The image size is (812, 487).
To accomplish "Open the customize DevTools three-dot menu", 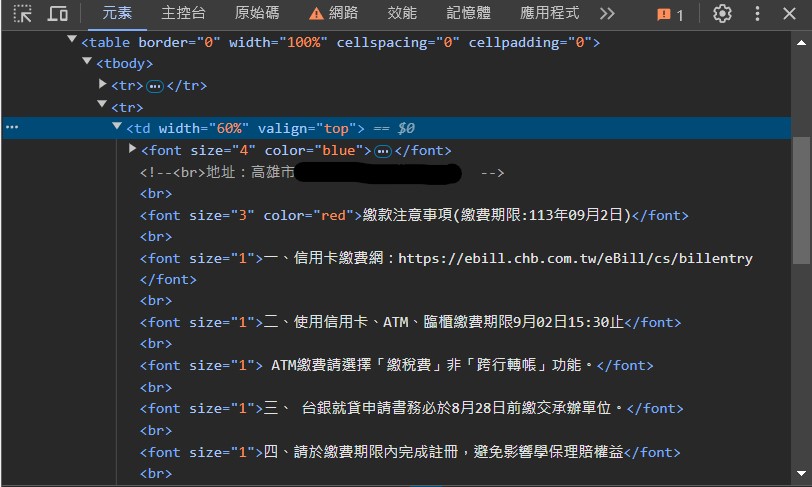I will pos(757,13).
